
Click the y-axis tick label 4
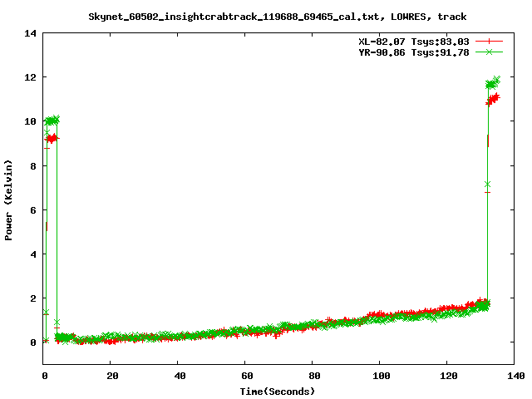point(33,254)
